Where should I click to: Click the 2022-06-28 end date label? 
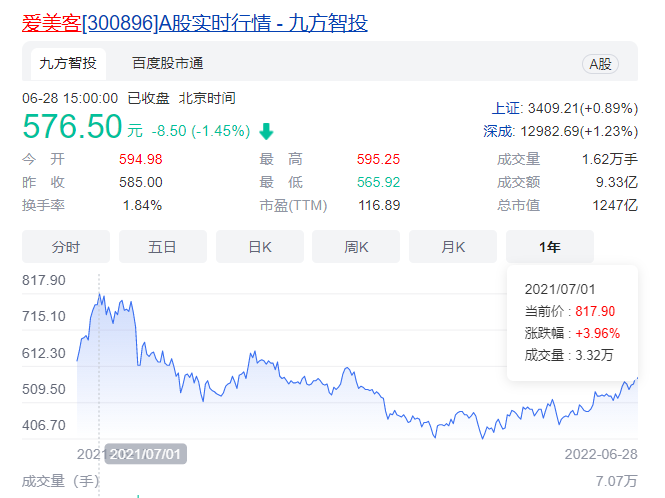tap(601, 454)
